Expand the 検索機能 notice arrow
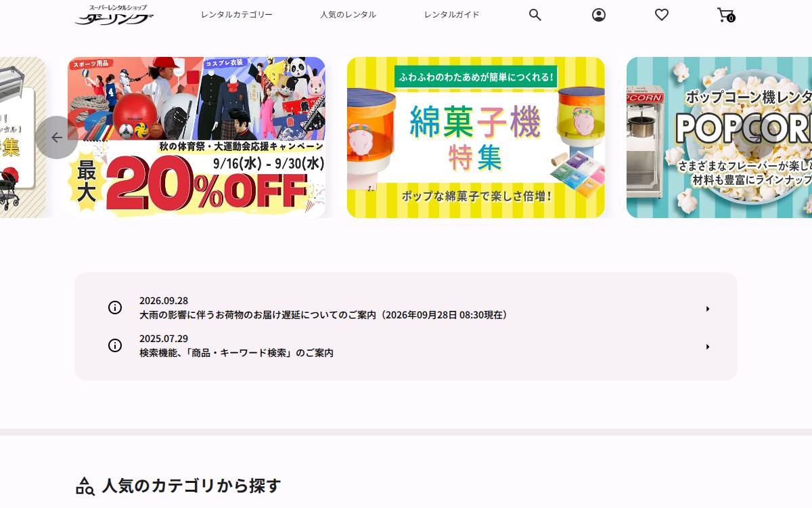This screenshot has height=508, width=812. 708,347
